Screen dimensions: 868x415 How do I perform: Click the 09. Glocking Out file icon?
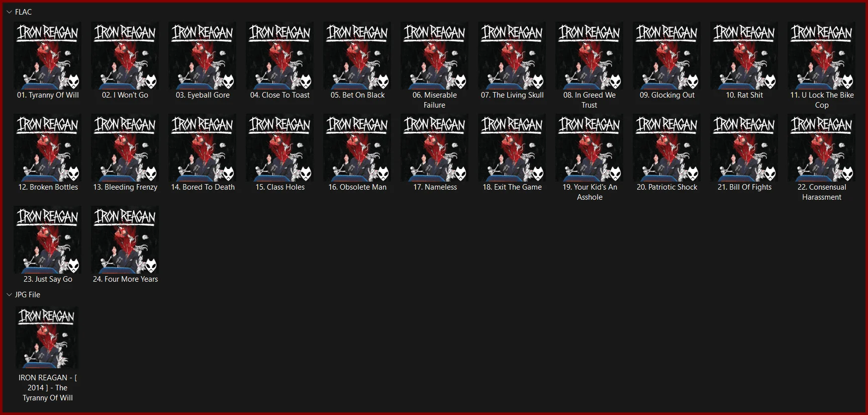[667, 56]
